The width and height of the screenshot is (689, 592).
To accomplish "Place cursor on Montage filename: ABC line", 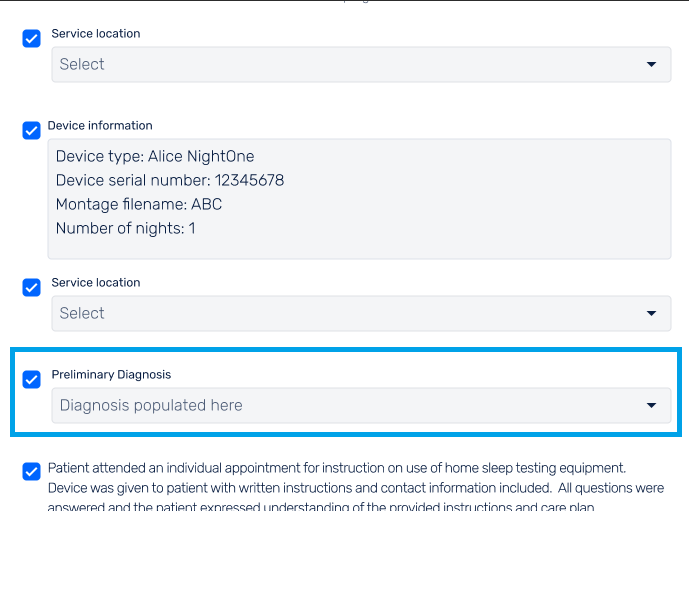I will (x=139, y=204).
